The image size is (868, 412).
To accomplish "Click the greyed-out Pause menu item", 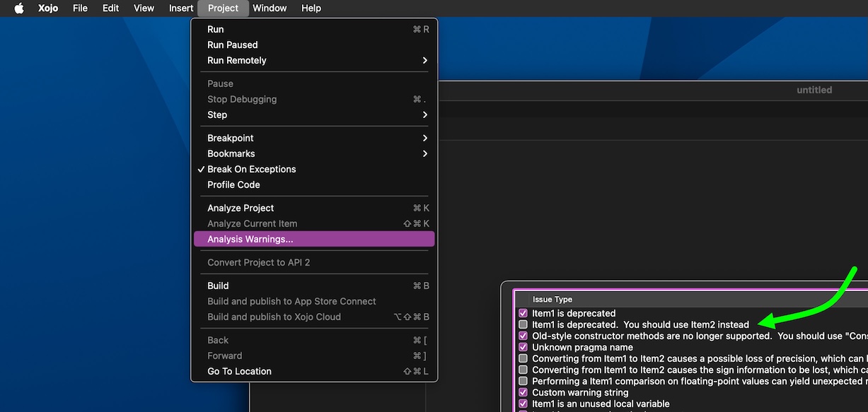I will [314, 83].
